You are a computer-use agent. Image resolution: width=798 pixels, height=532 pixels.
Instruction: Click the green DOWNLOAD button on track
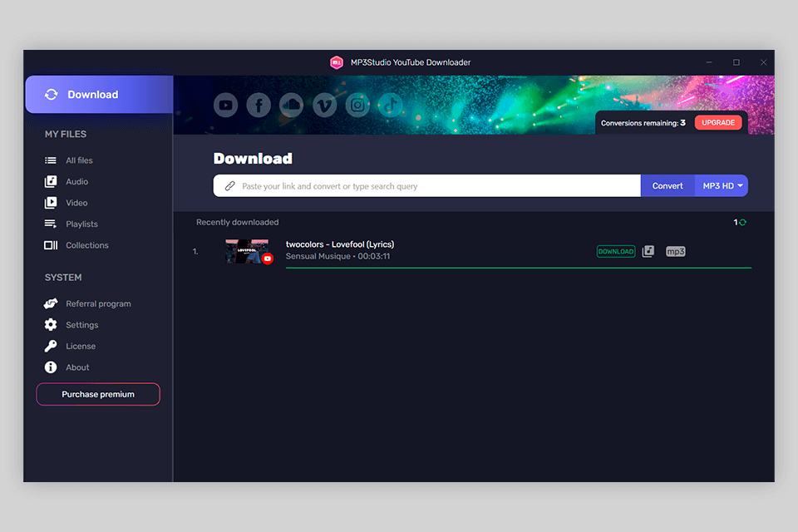(x=616, y=251)
